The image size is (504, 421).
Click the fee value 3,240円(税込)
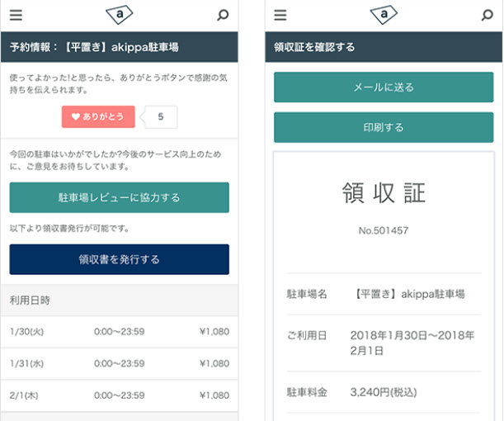coord(384,392)
